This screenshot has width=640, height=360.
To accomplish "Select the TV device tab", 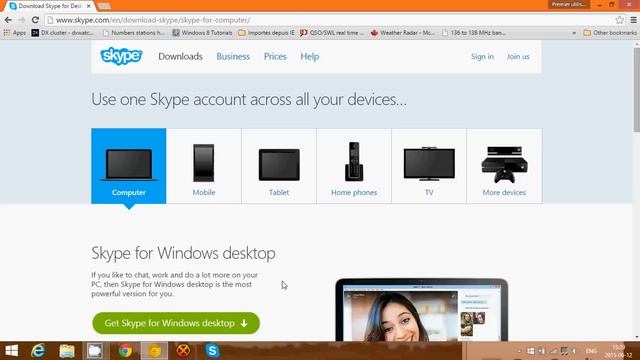I will (x=429, y=166).
